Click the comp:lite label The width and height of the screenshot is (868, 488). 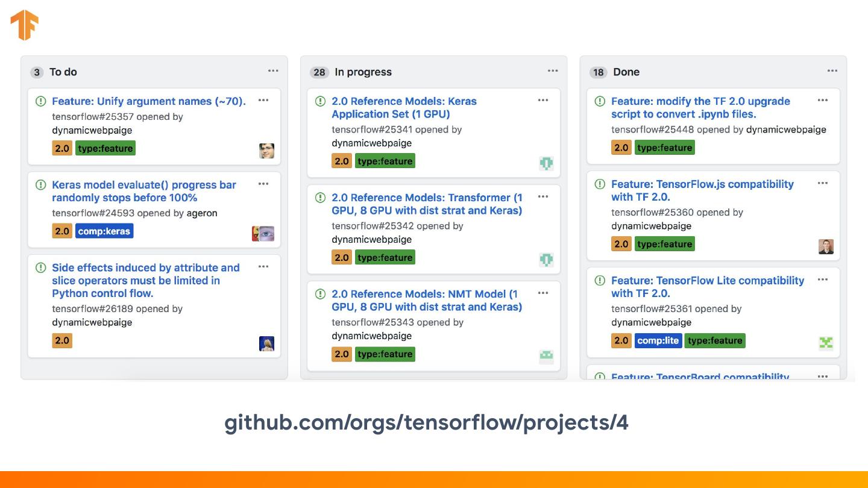pyautogui.click(x=658, y=341)
